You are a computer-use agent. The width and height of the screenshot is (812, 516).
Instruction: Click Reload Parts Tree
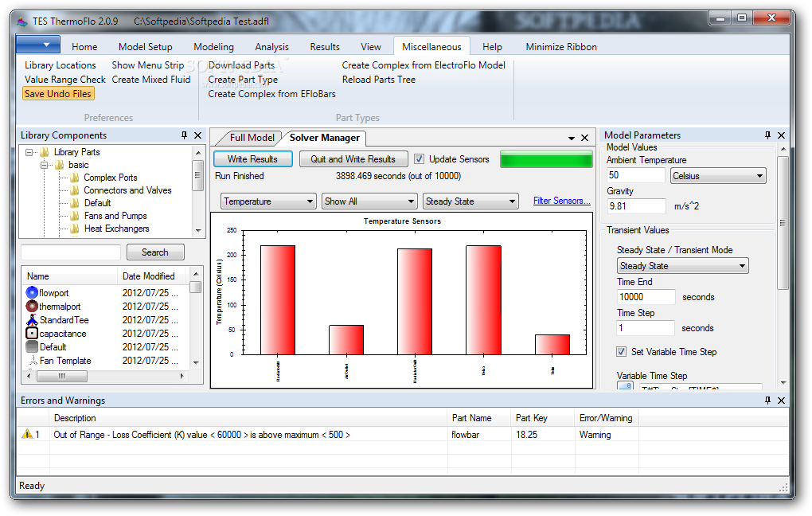click(379, 80)
